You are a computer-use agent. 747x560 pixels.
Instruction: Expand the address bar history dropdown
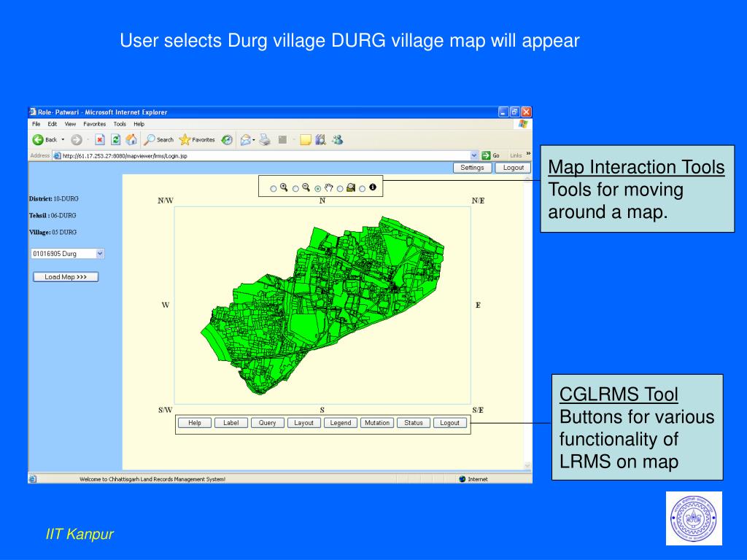tap(474, 155)
